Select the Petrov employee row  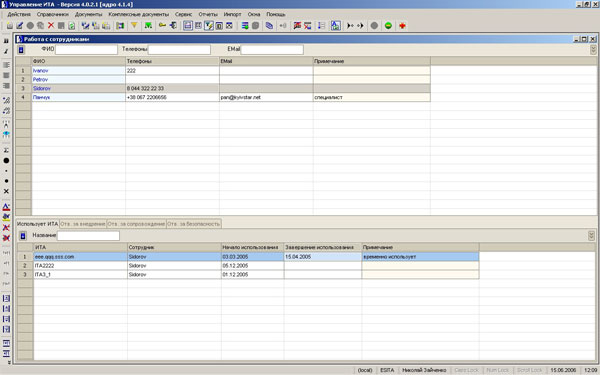pyautogui.click(x=223, y=80)
